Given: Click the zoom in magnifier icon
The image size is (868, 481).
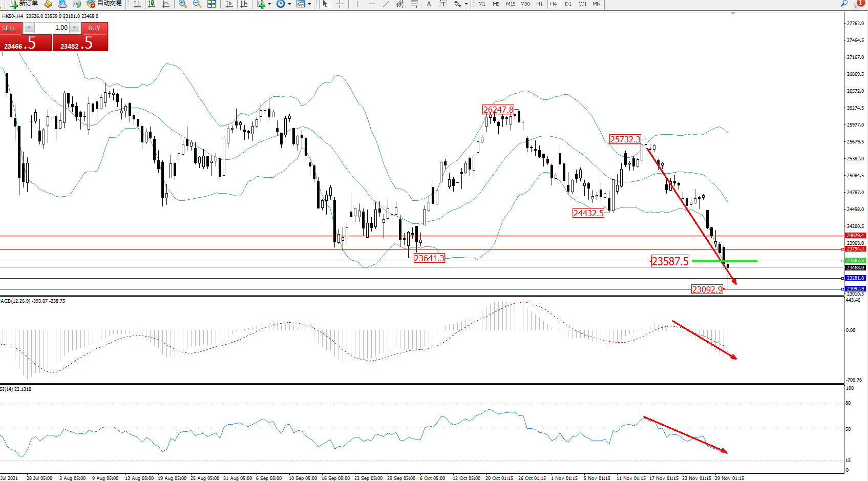Looking at the screenshot, I should pos(182,4).
